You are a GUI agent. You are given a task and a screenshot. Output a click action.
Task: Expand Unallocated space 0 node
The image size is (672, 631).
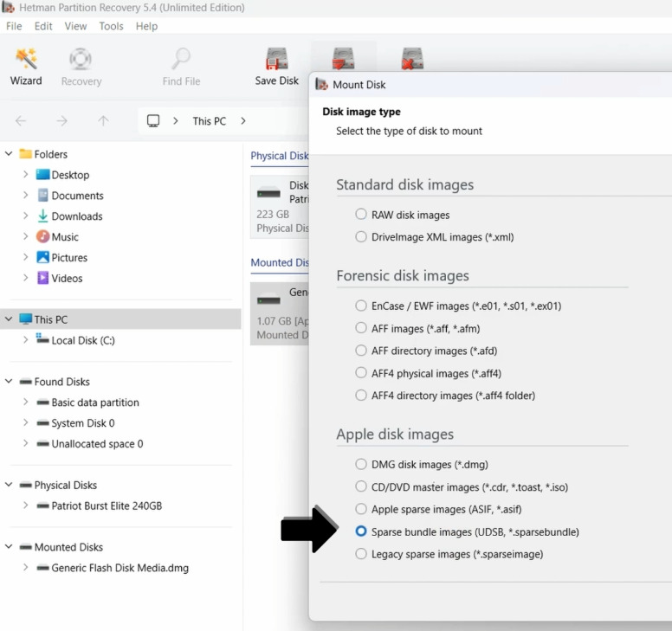point(25,443)
